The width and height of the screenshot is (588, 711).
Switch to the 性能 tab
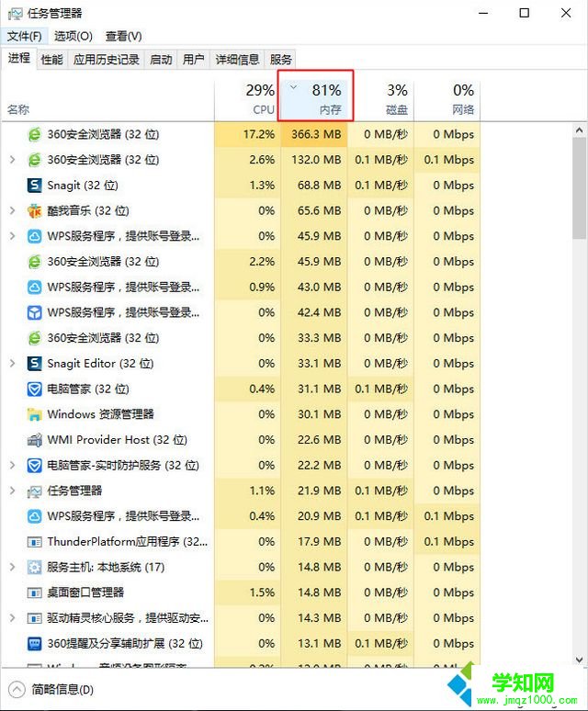click(51, 60)
